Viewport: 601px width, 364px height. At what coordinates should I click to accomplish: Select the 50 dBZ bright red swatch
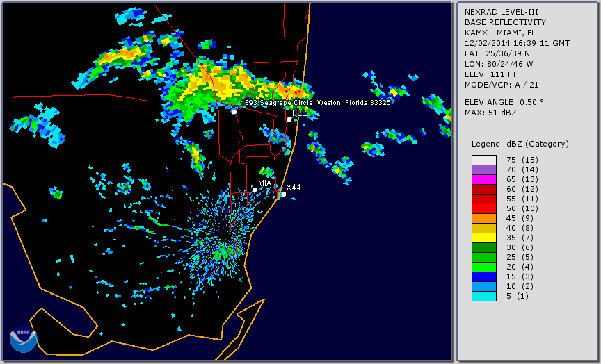pyautogui.click(x=483, y=208)
